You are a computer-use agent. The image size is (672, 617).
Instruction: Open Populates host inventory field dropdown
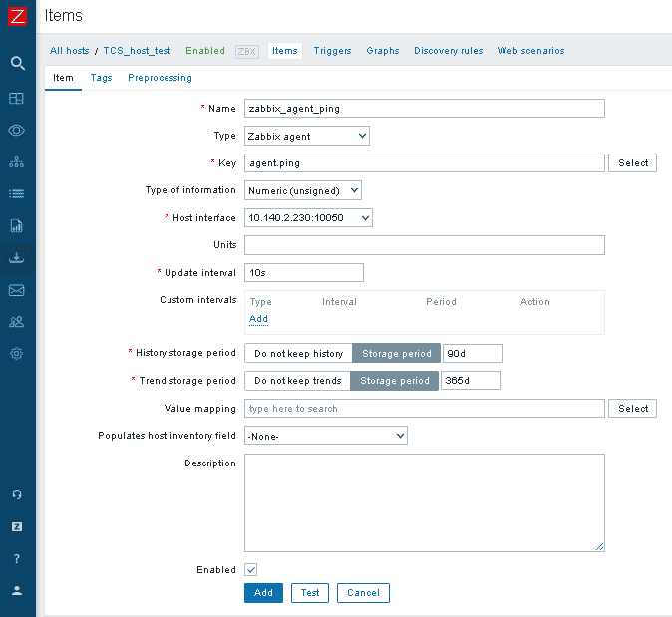[x=326, y=436]
